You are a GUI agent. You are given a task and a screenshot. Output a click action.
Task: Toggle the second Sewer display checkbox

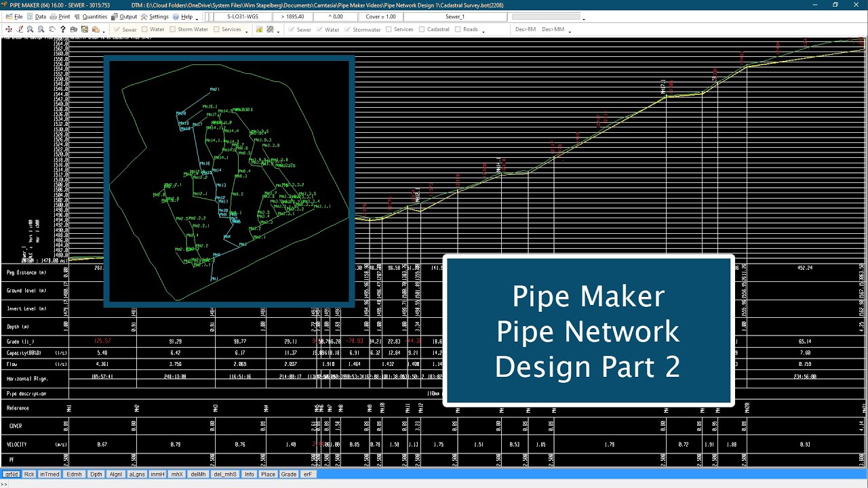point(292,29)
